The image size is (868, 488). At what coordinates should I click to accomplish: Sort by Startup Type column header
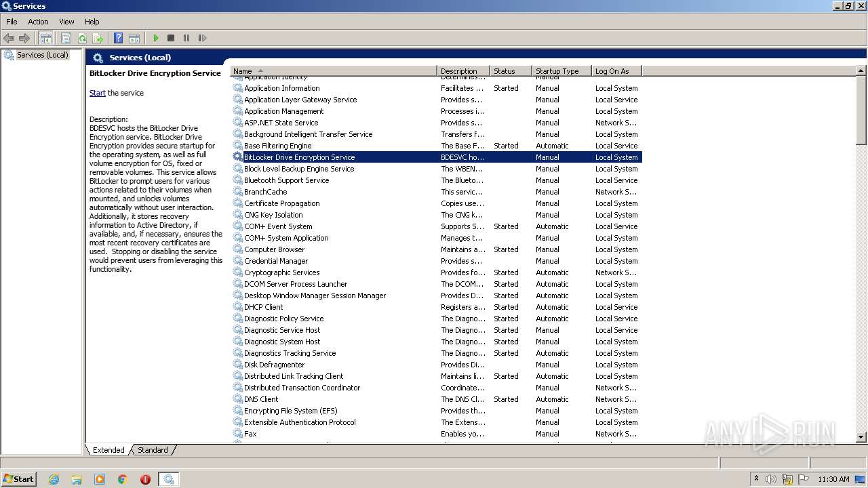561,71
